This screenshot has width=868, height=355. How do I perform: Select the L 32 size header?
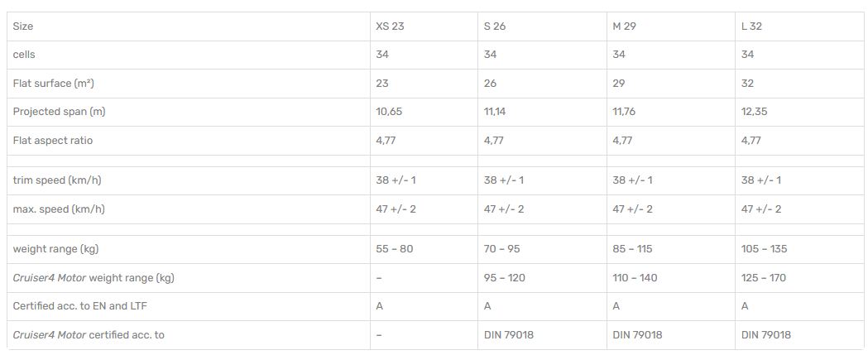(751, 26)
